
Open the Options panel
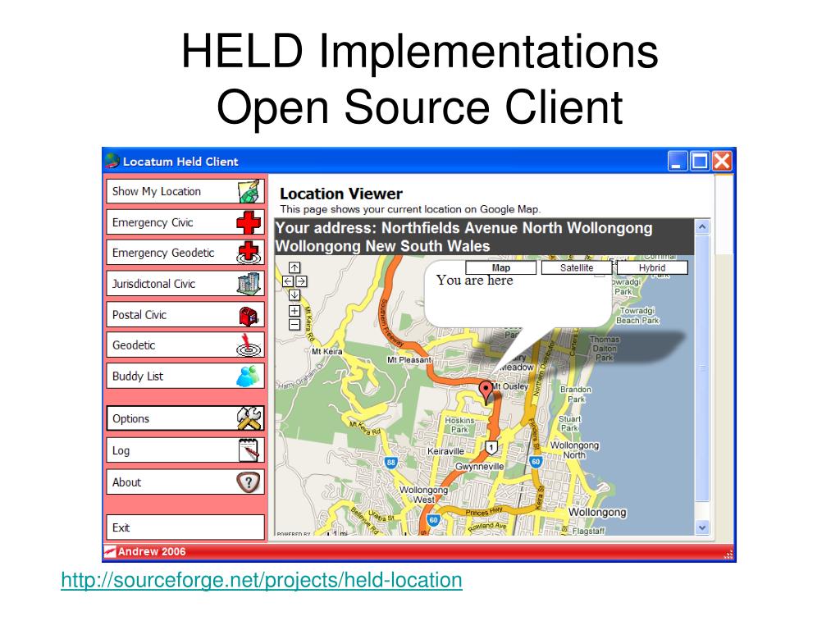[x=185, y=418]
